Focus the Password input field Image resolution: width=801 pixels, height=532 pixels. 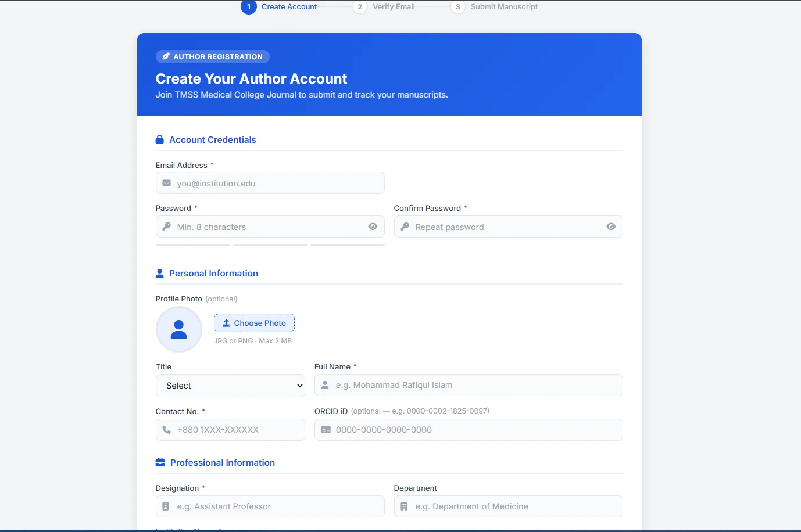pyautogui.click(x=270, y=227)
